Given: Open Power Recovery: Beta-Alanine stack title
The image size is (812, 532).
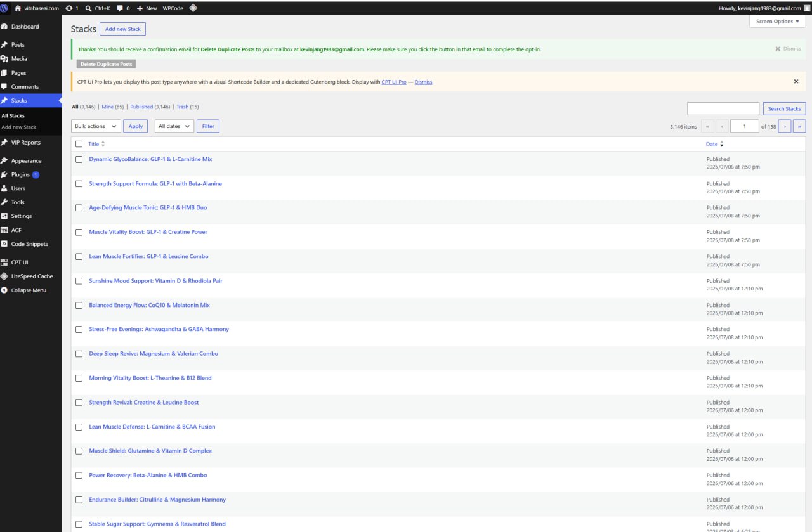Looking at the screenshot, I should (148, 476).
